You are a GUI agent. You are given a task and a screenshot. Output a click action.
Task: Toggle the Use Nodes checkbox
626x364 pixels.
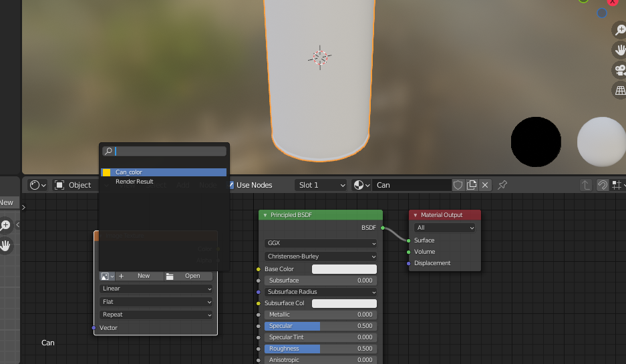(232, 185)
